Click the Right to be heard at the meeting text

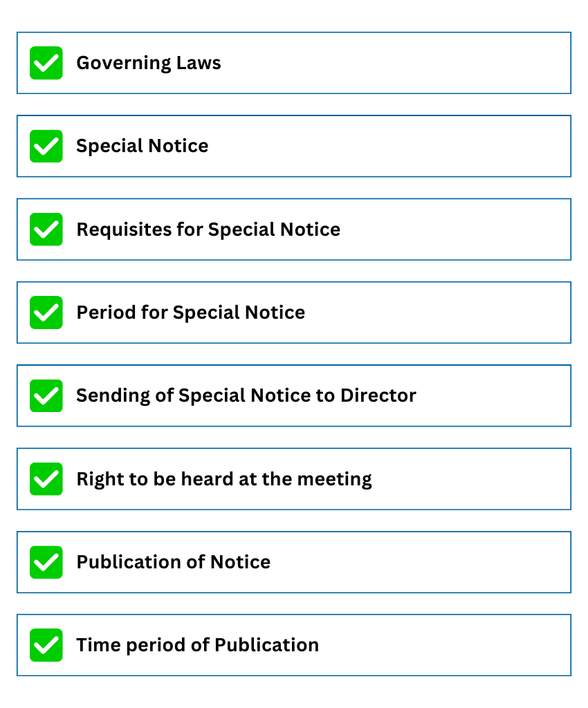coord(224,479)
